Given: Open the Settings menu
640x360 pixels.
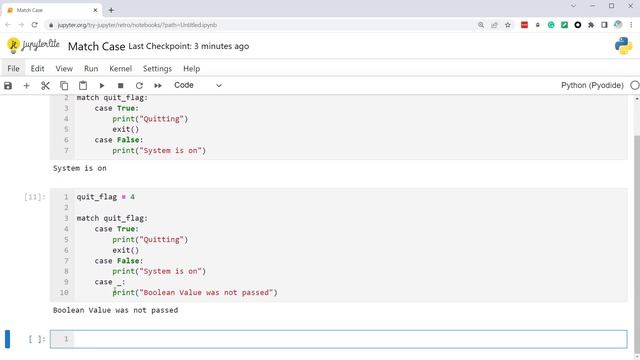Looking at the screenshot, I should click(x=157, y=69).
